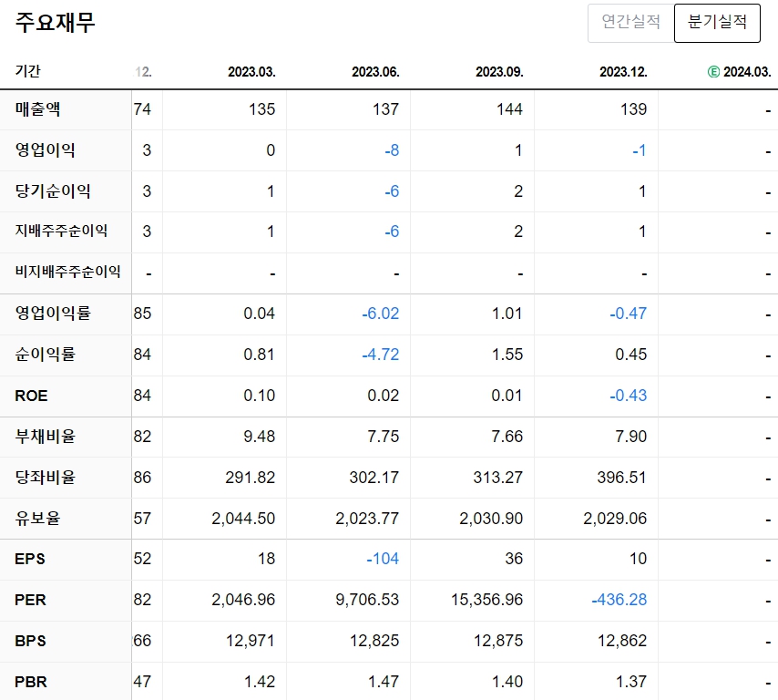Click the 당좌비율 value 291.82

(x=250, y=478)
